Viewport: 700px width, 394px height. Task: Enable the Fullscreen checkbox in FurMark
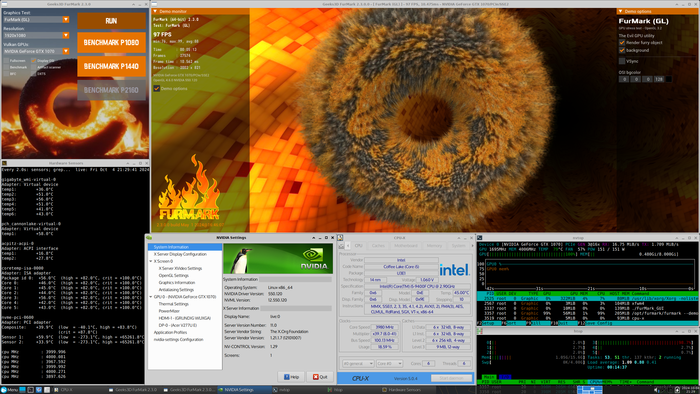6,61
